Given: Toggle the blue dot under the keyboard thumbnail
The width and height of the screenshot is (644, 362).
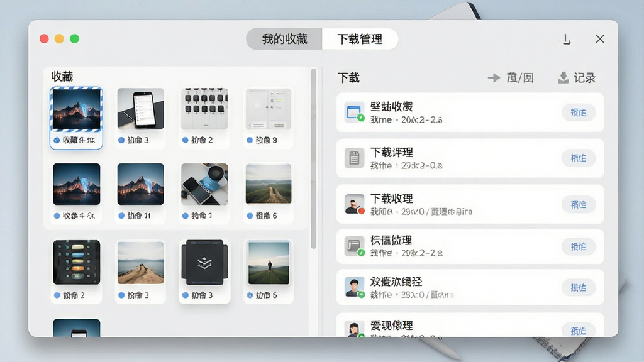Looking at the screenshot, I should pos(186,140).
